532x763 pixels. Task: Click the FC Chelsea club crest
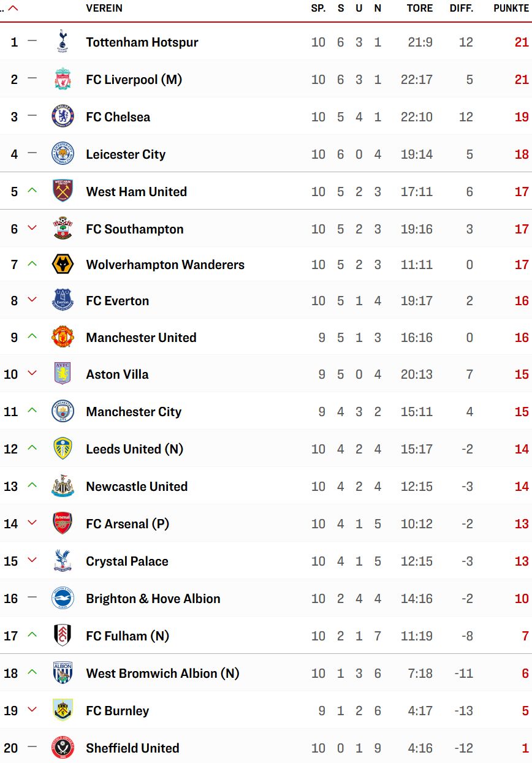[x=63, y=116]
